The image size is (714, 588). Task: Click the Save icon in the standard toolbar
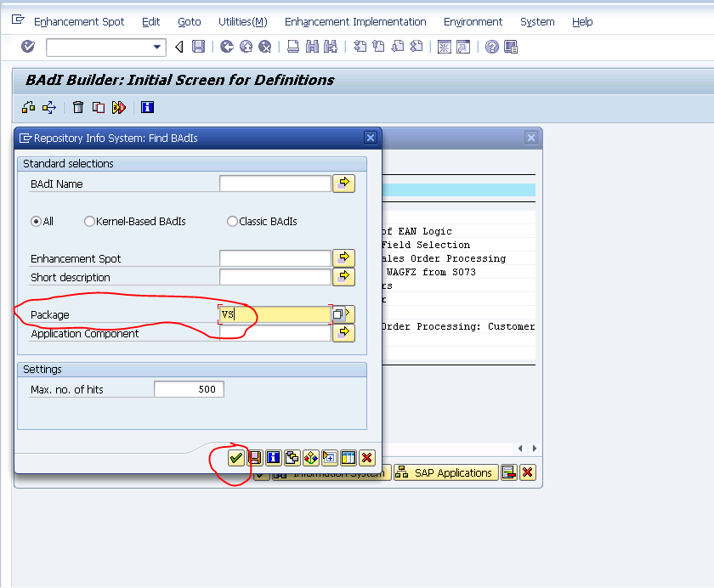tap(198, 47)
